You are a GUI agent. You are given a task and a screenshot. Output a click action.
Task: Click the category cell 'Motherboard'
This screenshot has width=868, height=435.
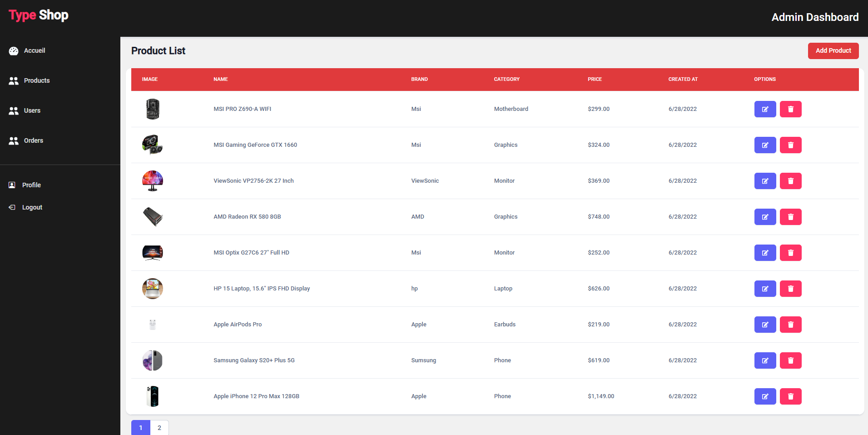(511, 109)
